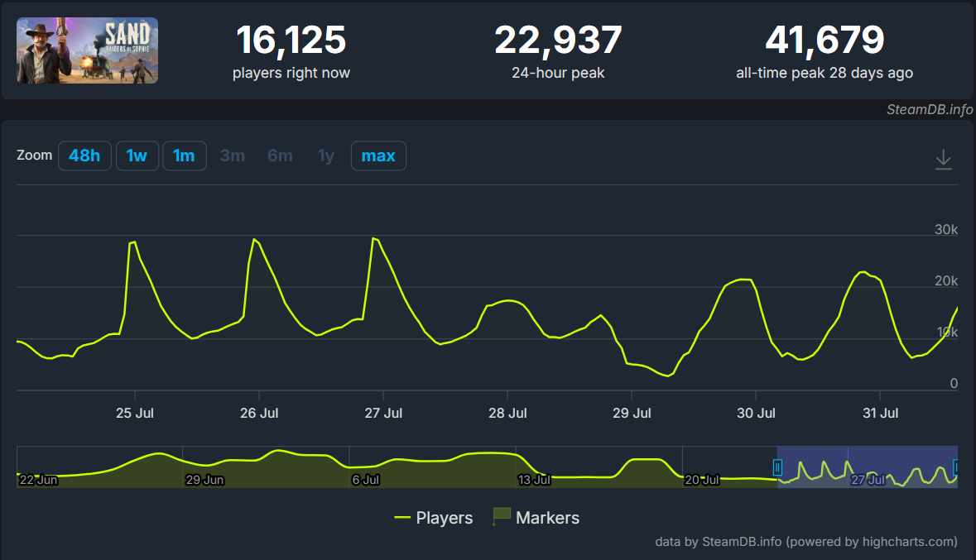The height and width of the screenshot is (560, 976).
Task: Click the 30 Jul axis label
Action: click(x=756, y=413)
